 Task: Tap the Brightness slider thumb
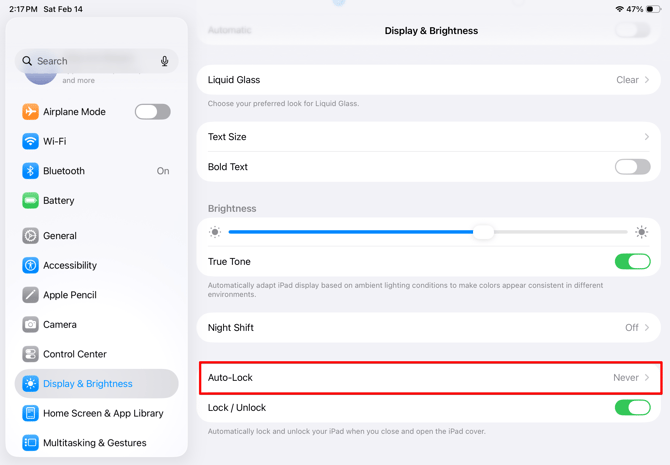click(483, 232)
